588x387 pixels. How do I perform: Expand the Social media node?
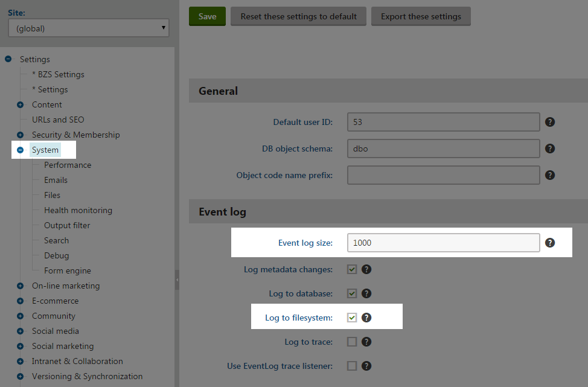(x=21, y=331)
